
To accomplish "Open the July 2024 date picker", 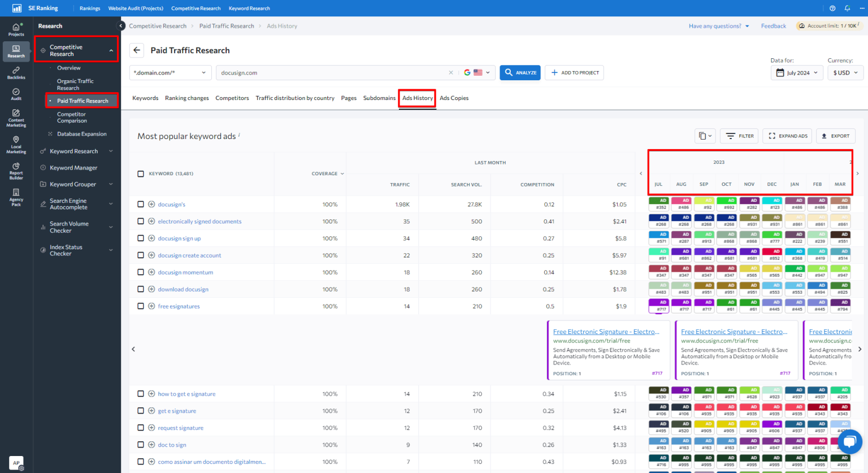I will (797, 72).
